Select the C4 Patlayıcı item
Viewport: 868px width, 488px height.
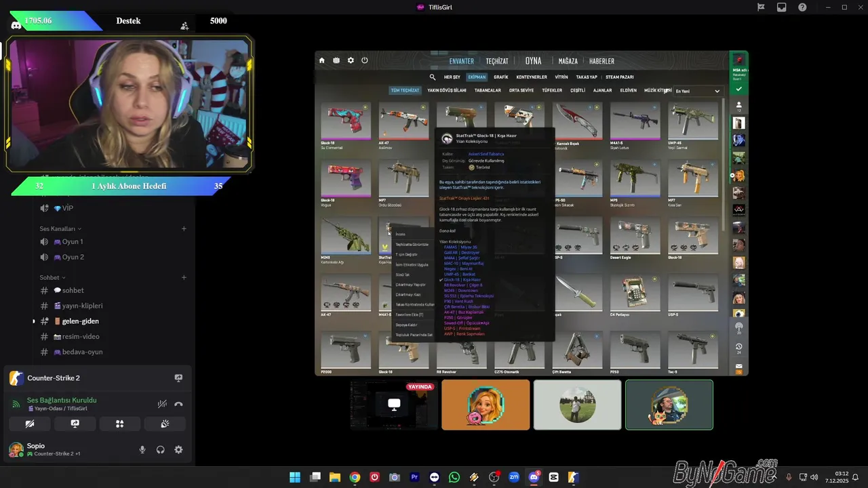(x=635, y=296)
